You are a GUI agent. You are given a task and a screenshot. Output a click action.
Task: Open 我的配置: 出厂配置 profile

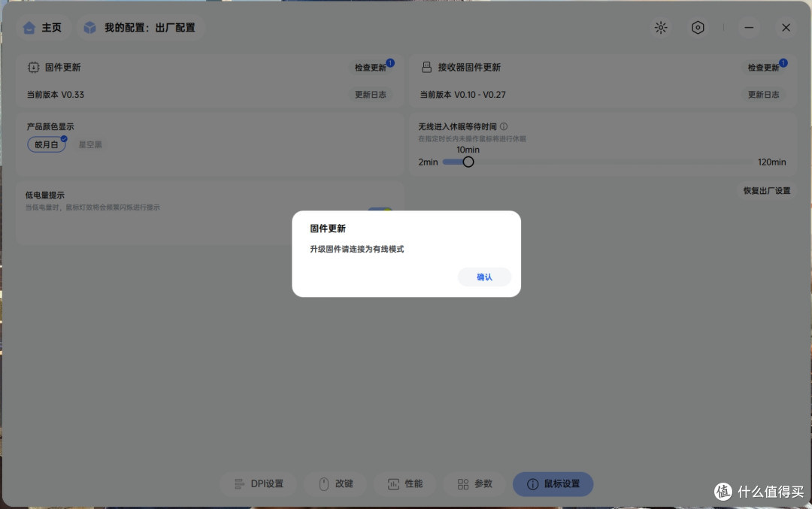tap(141, 28)
